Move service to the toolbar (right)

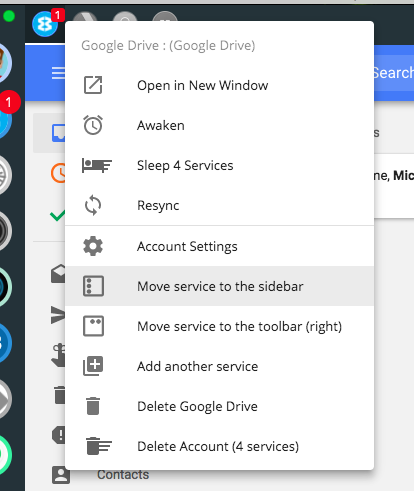click(x=219, y=326)
